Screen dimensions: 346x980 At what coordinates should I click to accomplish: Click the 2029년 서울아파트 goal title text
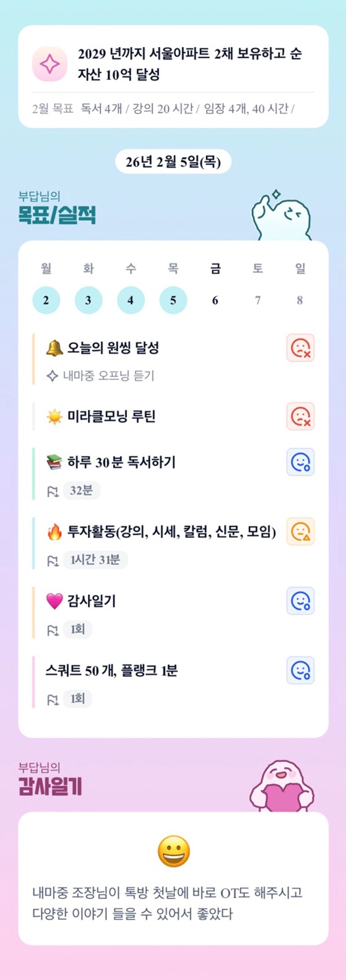190,64
